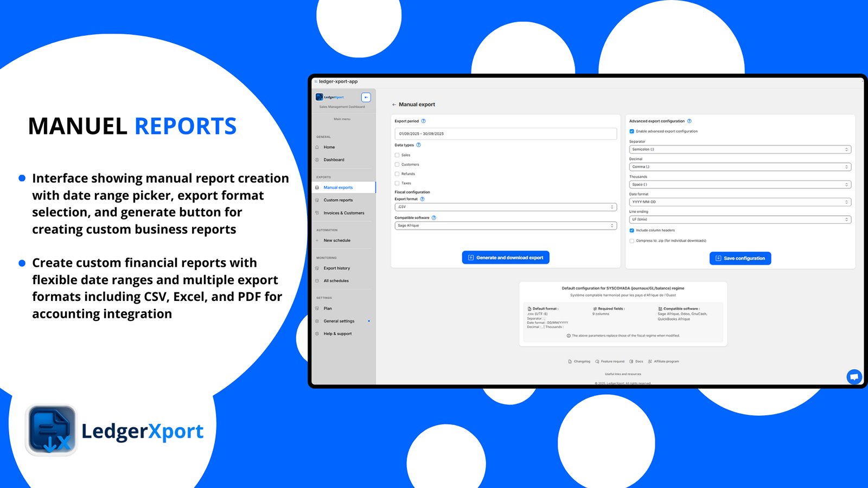868x488 pixels.
Task: Click the Export period help icon
Action: pos(424,121)
